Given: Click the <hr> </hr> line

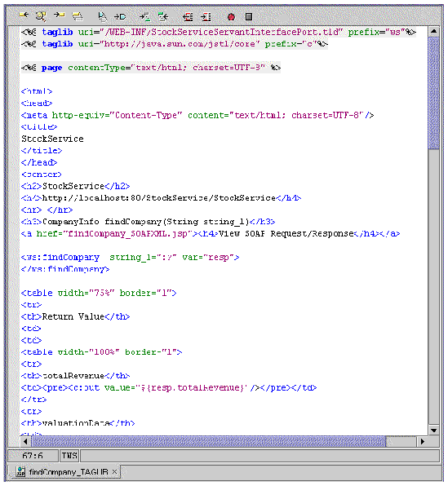Looking at the screenshot, I should click(47, 210).
